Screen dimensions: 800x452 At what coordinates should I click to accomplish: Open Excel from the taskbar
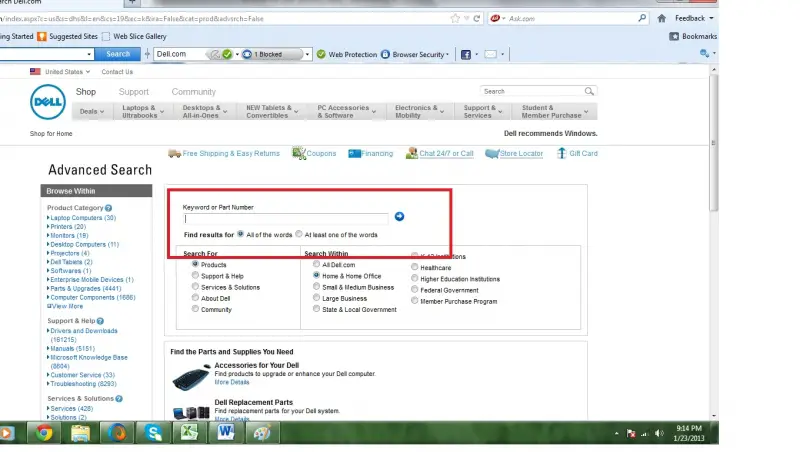tap(189, 433)
